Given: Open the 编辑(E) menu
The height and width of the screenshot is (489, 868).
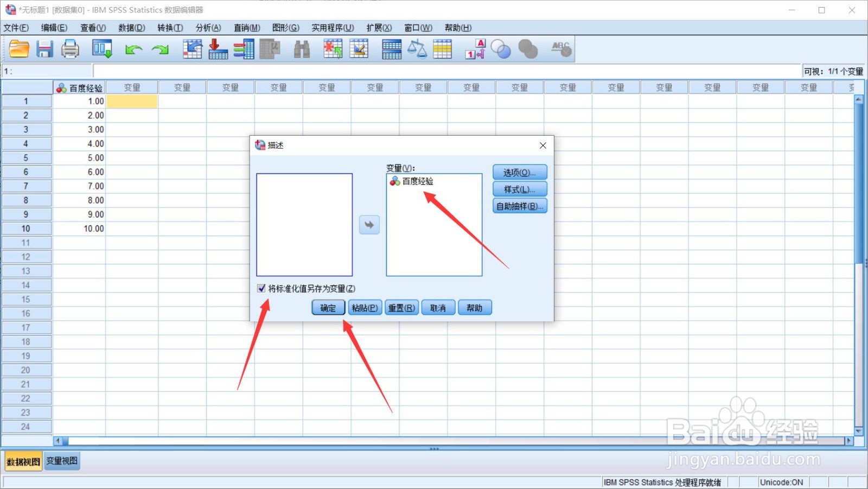Looking at the screenshot, I should [54, 28].
